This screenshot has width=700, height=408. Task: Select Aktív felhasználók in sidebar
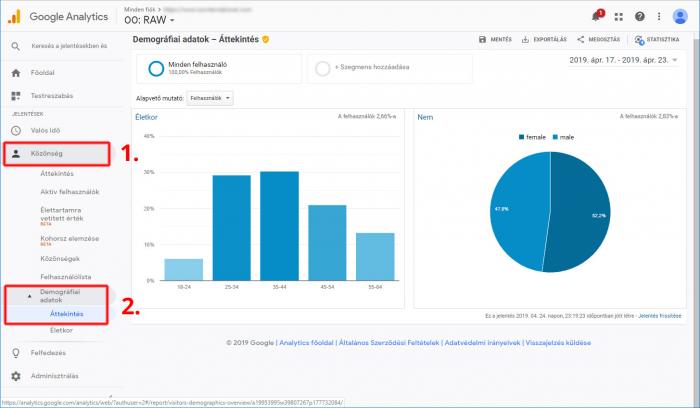(69, 191)
